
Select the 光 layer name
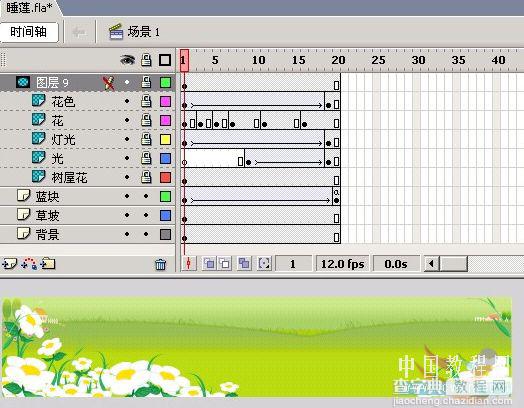pyautogui.click(x=57, y=158)
